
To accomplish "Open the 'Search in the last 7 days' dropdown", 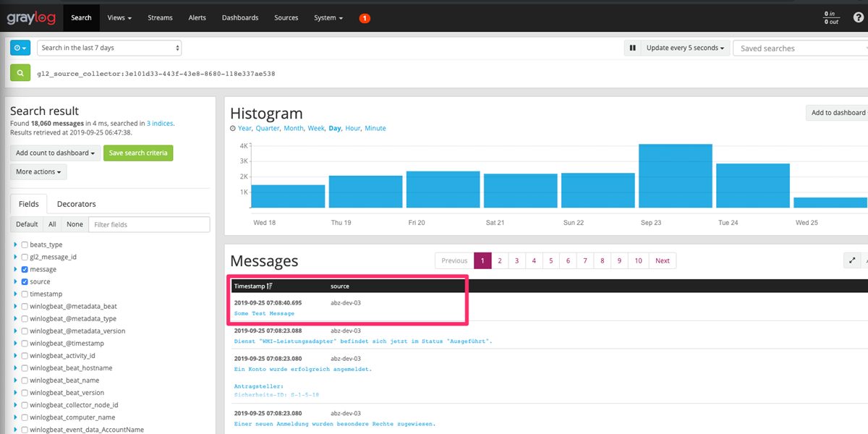I will tap(109, 48).
